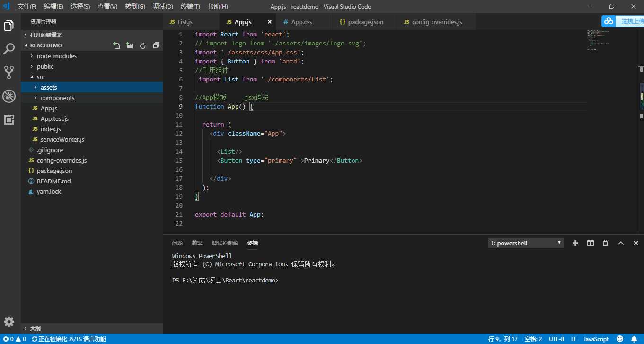Open the Source Control view
644x344 pixels.
coord(9,72)
